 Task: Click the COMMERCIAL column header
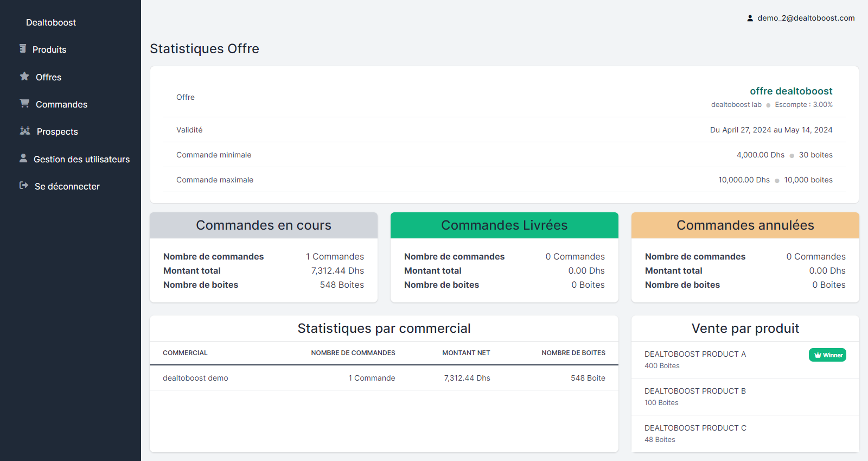pyautogui.click(x=185, y=353)
